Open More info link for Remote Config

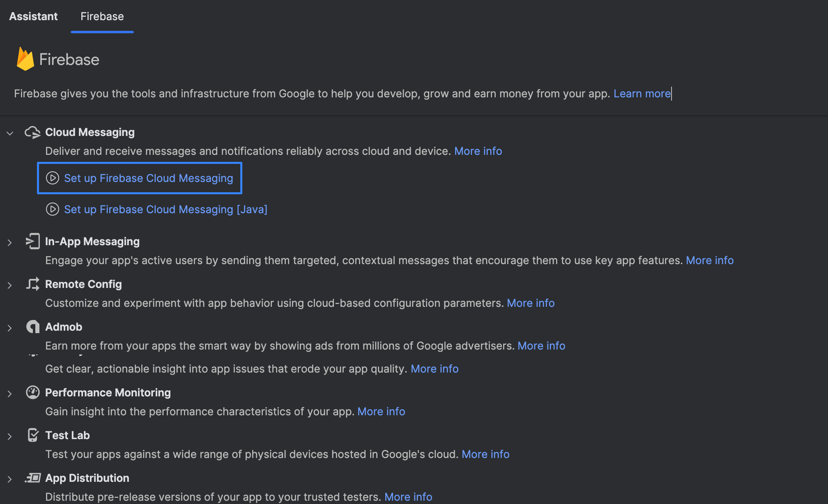tap(531, 303)
